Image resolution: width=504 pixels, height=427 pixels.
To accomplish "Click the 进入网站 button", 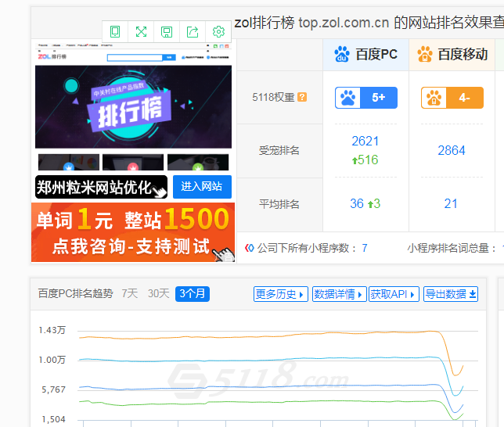I will click(x=202, y=187).
